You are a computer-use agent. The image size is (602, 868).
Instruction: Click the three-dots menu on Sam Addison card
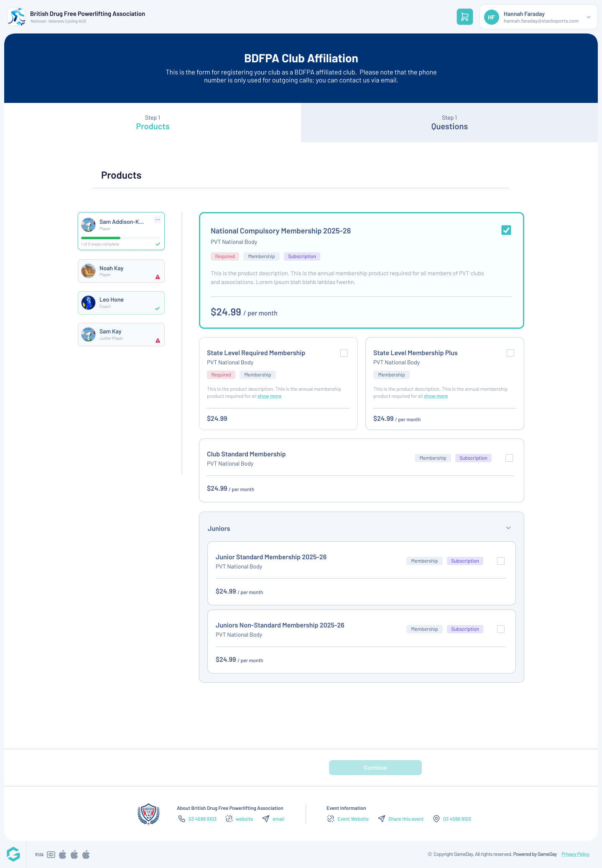[x=157, y=220]
